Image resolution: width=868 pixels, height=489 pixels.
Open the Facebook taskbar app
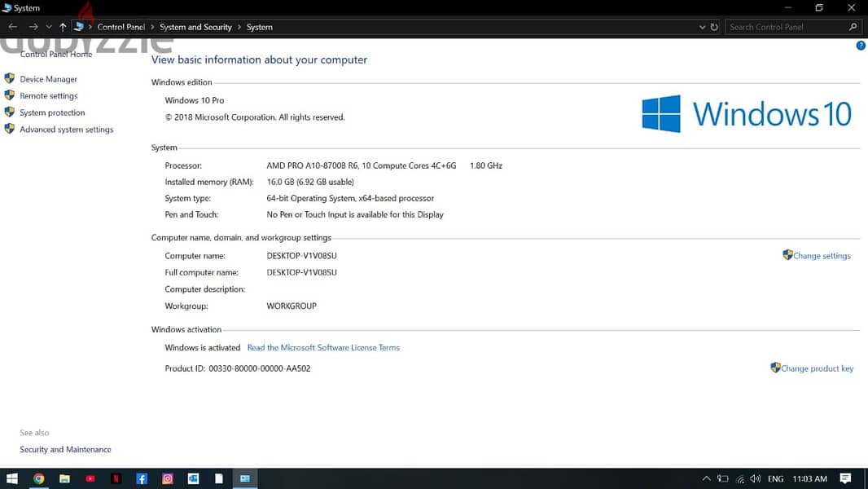click(x=142, y=478)
